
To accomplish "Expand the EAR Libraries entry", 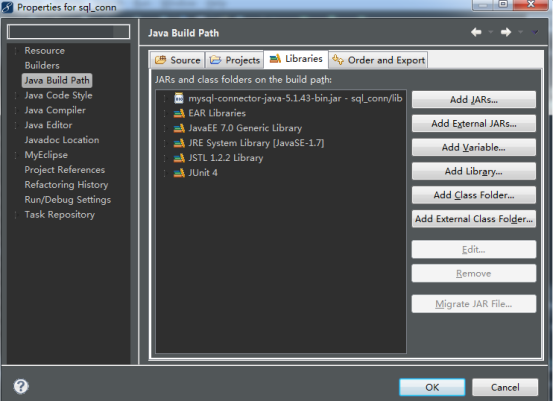I will (165, 113).
